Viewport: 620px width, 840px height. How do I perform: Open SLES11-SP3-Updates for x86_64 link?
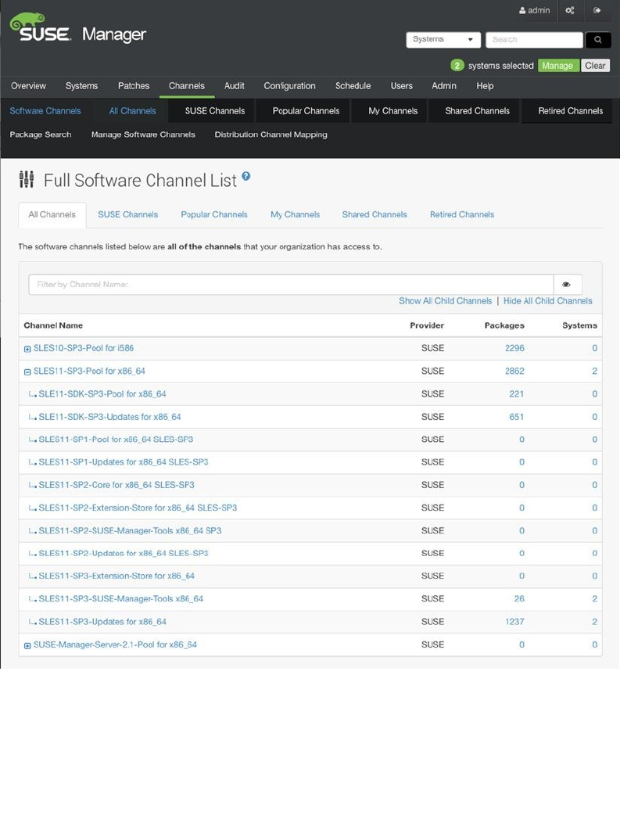pyautogui.click(x=102, y=622)
